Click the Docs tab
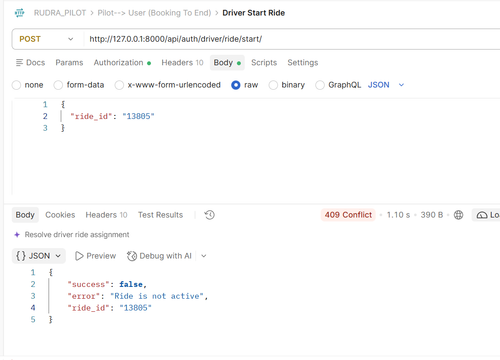 tap(30, 62)
